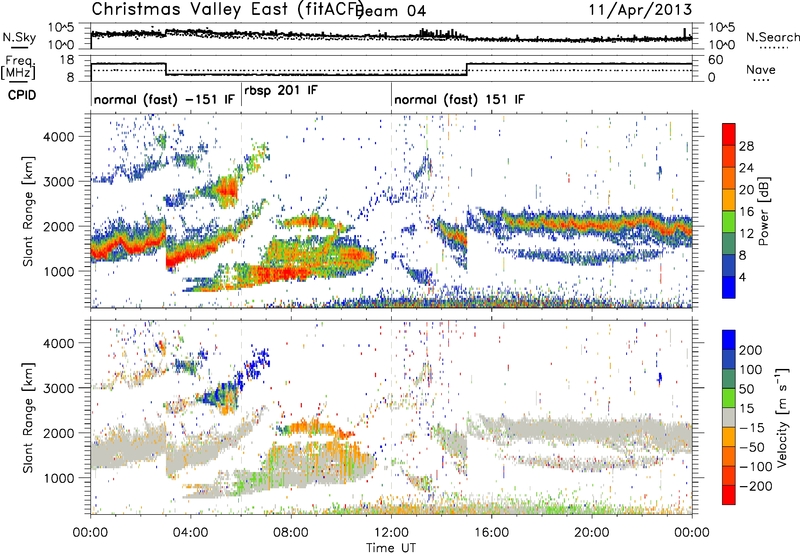The width and height of the screenshot is (800, 554).
Task: Select the "08:00" time axis label
Action: [291, 533]
